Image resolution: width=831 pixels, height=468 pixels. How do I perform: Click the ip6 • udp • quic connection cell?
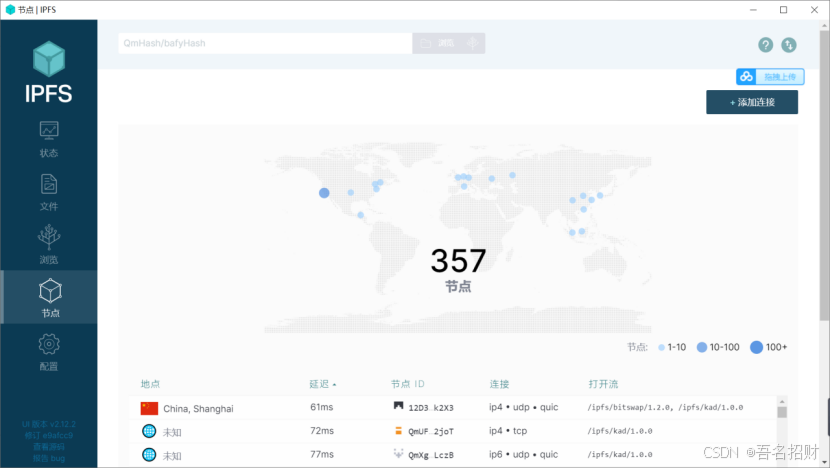point(524,454)
